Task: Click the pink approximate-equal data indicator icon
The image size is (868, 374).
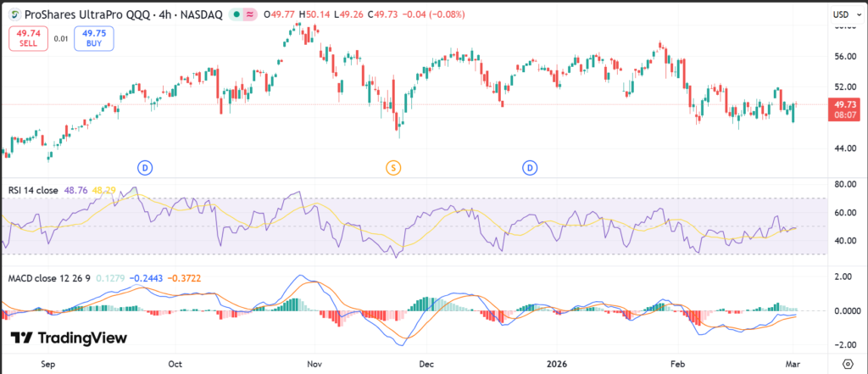Action: pos(249,15)
